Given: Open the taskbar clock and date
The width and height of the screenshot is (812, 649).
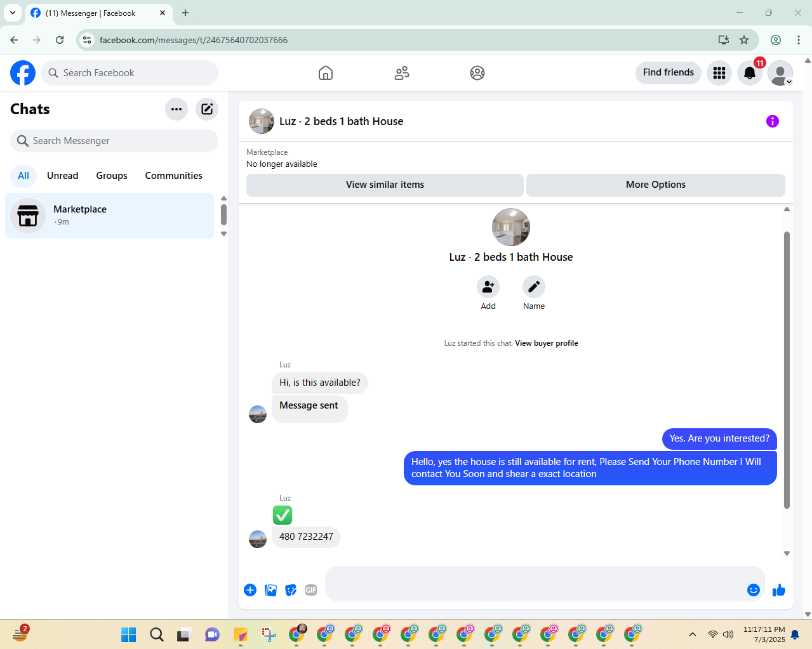Looking at the screenshot, I should (x=764, y=634).
